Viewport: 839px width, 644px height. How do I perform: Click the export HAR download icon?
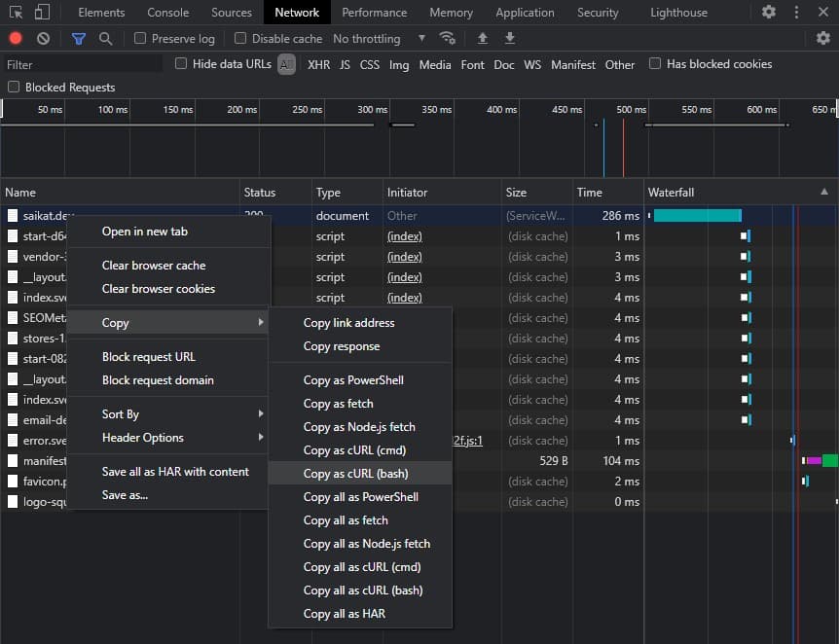(x=509, y=39)
